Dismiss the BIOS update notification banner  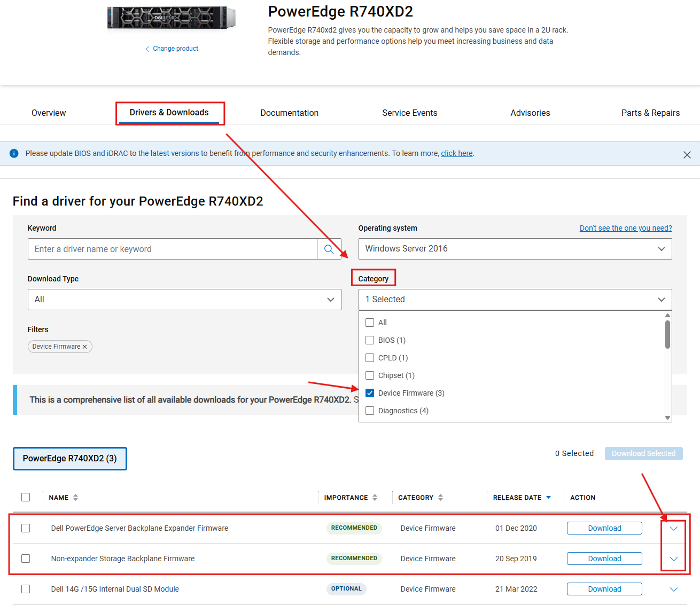coord(687,154)
